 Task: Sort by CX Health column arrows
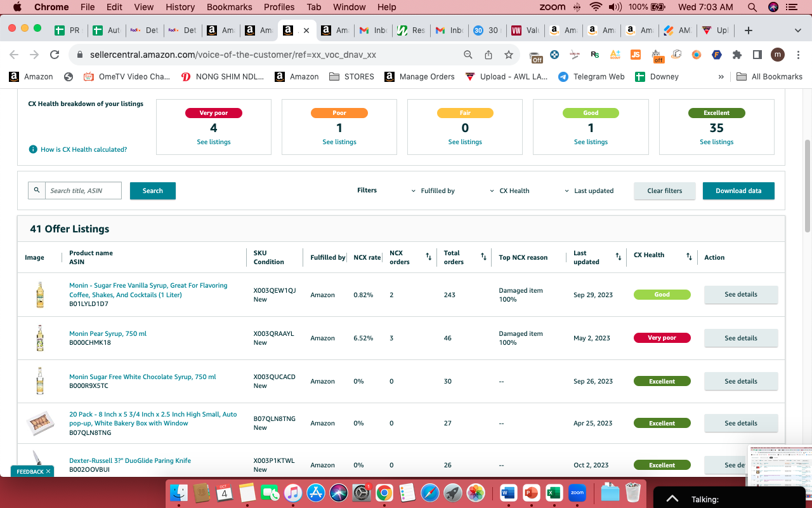click(689, 257)
